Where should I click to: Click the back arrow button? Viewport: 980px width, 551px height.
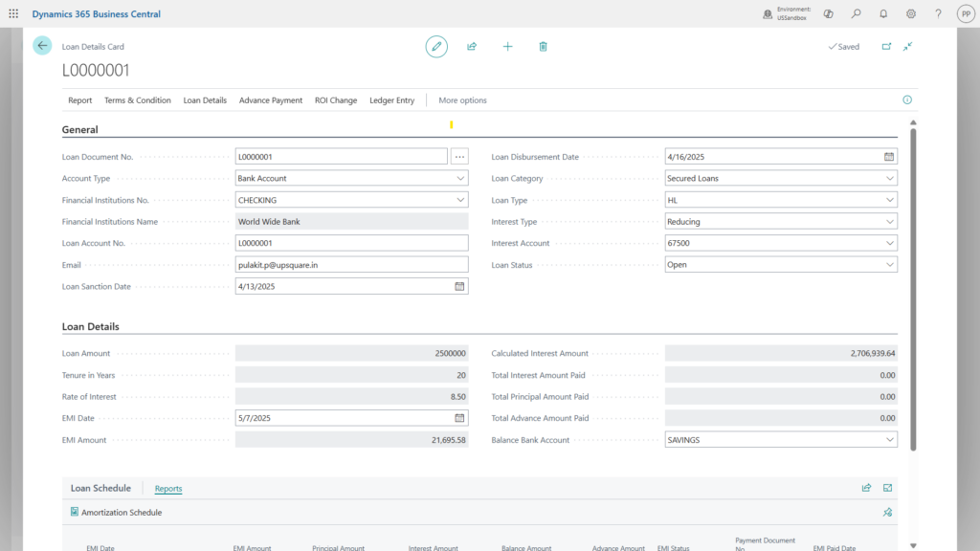tap(42, 46)
